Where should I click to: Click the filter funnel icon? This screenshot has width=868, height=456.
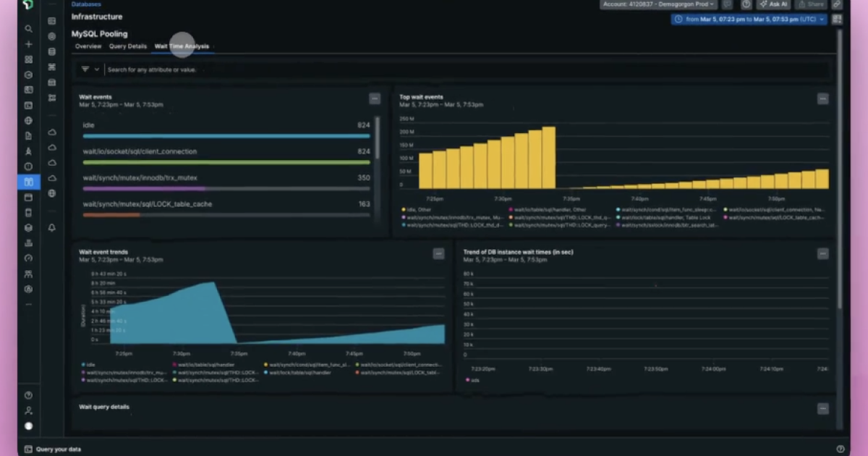click(85, 69)
